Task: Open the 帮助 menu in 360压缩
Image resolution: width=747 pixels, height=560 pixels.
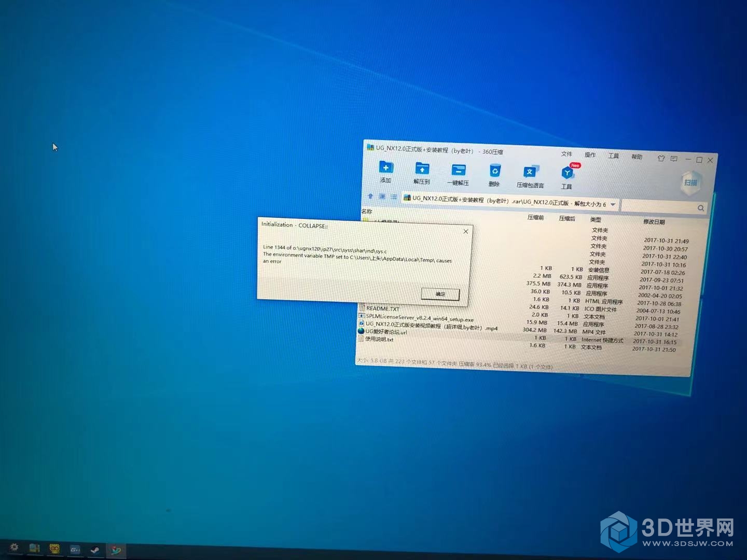Action: click(637, 157)
